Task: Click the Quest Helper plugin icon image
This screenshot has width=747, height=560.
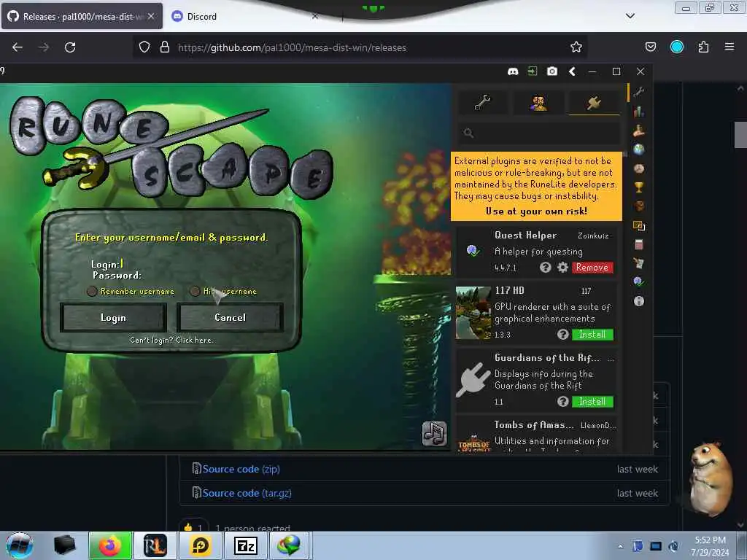Action: pos(473,251)
